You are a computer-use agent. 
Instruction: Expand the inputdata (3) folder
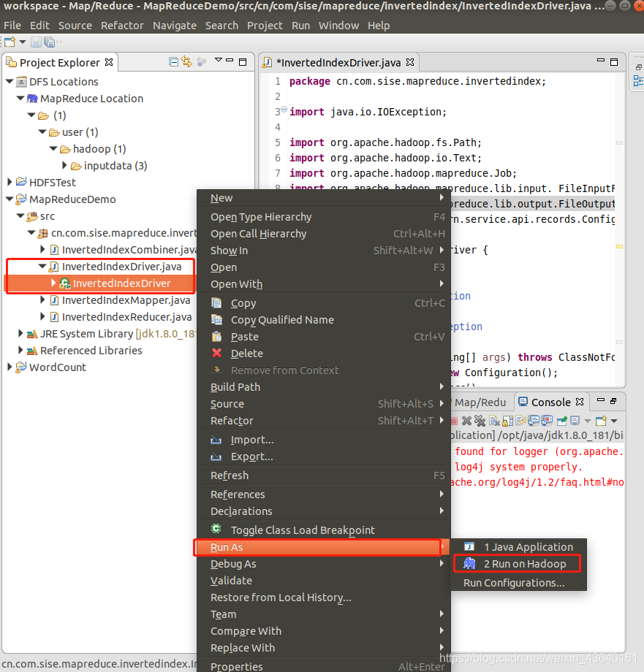click(x=64, y=165)
